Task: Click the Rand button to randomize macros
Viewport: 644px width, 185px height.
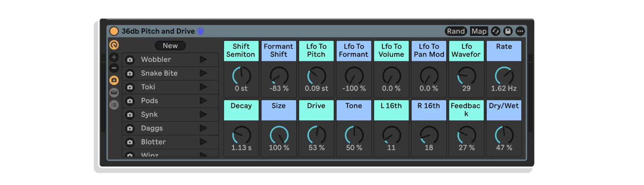Action: [456, 31]
